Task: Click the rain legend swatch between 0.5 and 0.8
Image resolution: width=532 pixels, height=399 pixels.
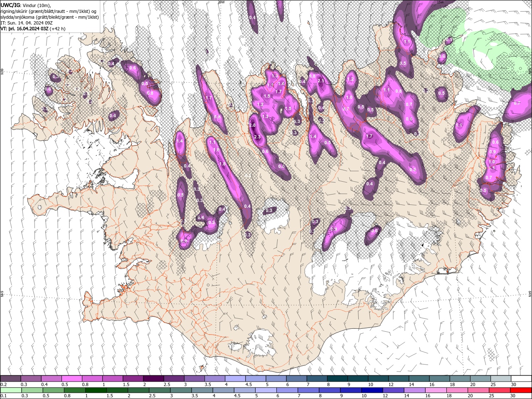Action: coord(53,390)
